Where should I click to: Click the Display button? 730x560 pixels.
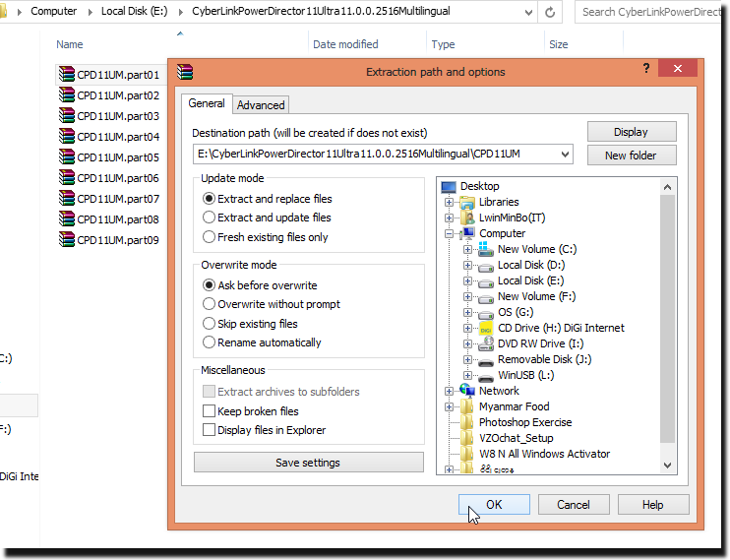coord(632,132)
